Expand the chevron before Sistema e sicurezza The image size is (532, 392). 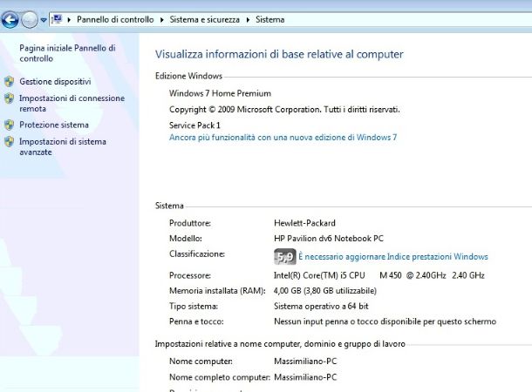[162, 20]
